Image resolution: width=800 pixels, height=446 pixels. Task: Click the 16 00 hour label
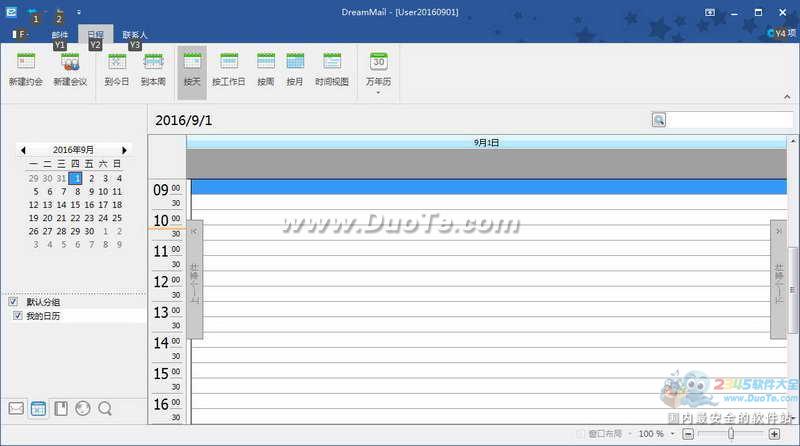(x=166, y=404)
